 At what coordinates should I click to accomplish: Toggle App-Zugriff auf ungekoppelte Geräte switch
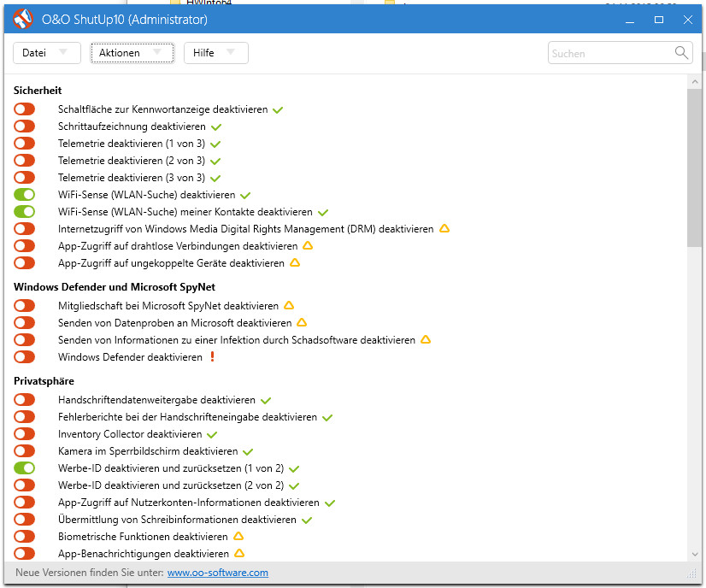24,263
